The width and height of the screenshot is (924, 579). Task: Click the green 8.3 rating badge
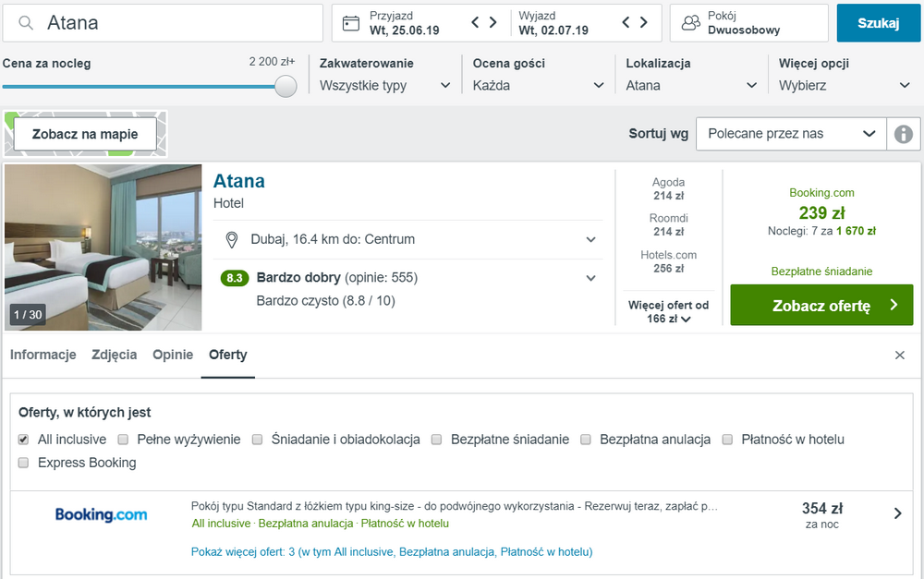click(x=235, y=278)
